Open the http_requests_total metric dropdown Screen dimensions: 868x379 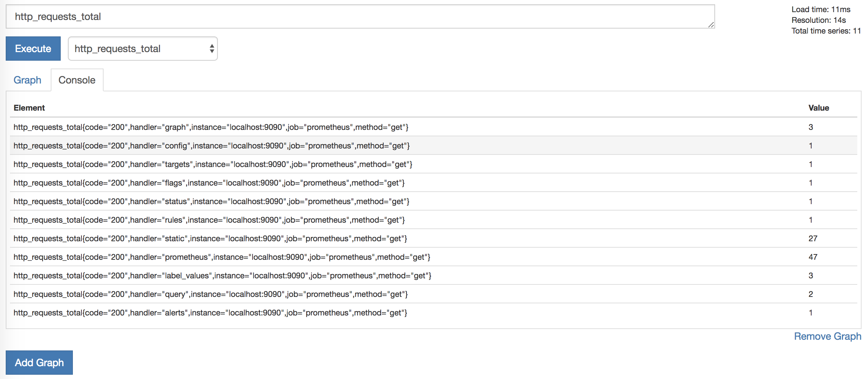coord(143,49)
